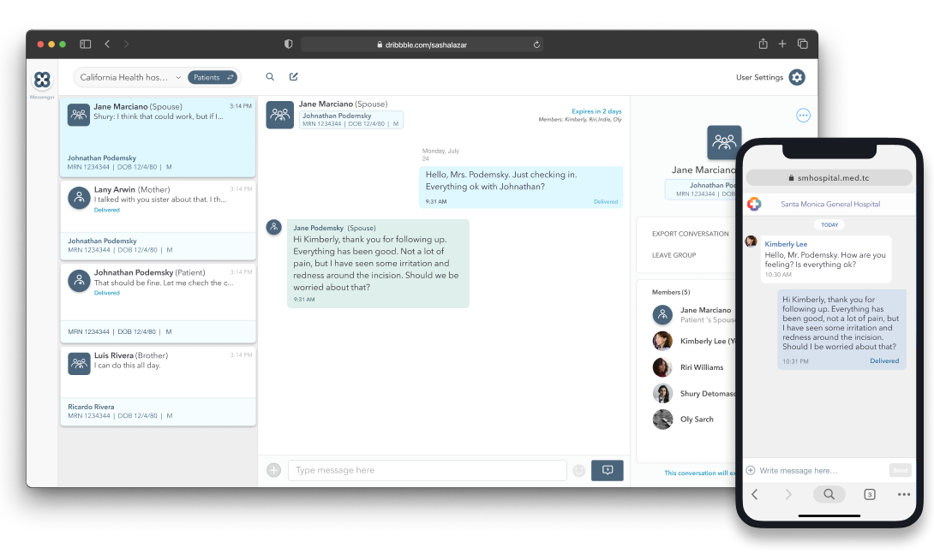934x560 pixels.
Task: Click the 'Expires in 2 days' text
Action: click(x=596, y=111)
